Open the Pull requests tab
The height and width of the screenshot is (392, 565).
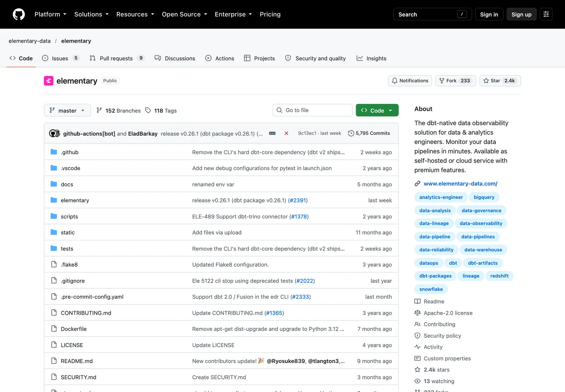[117, 59]
